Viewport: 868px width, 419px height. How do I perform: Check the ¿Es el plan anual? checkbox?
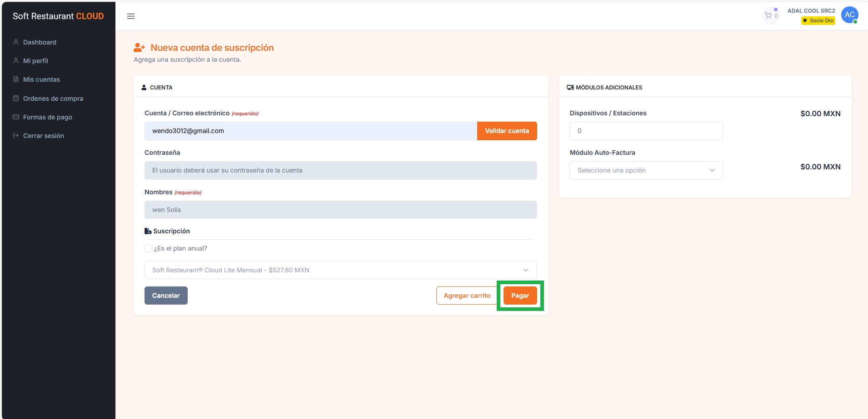(x=148, y=248)
